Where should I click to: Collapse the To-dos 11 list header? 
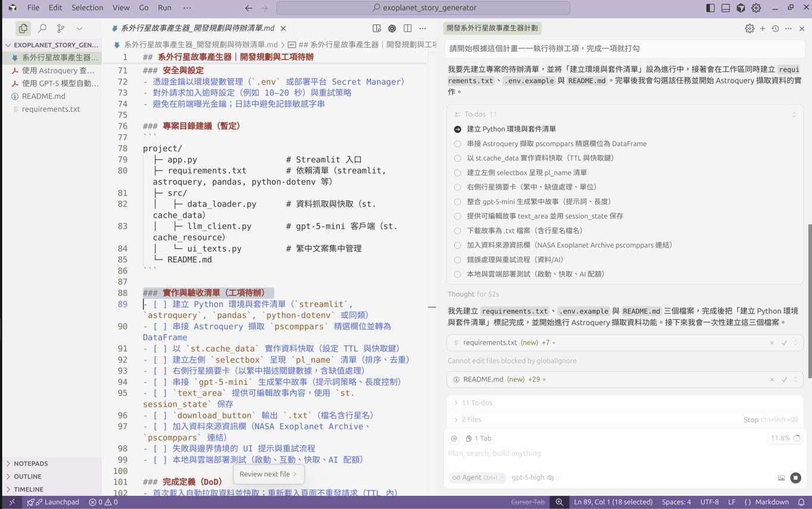click(625, 114)
